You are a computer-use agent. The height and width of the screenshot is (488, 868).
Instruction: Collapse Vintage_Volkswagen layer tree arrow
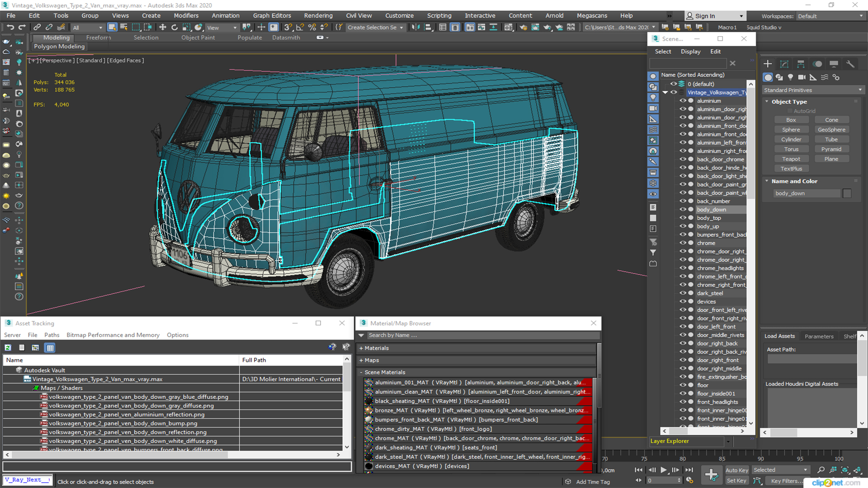click(x=665, y=92)
